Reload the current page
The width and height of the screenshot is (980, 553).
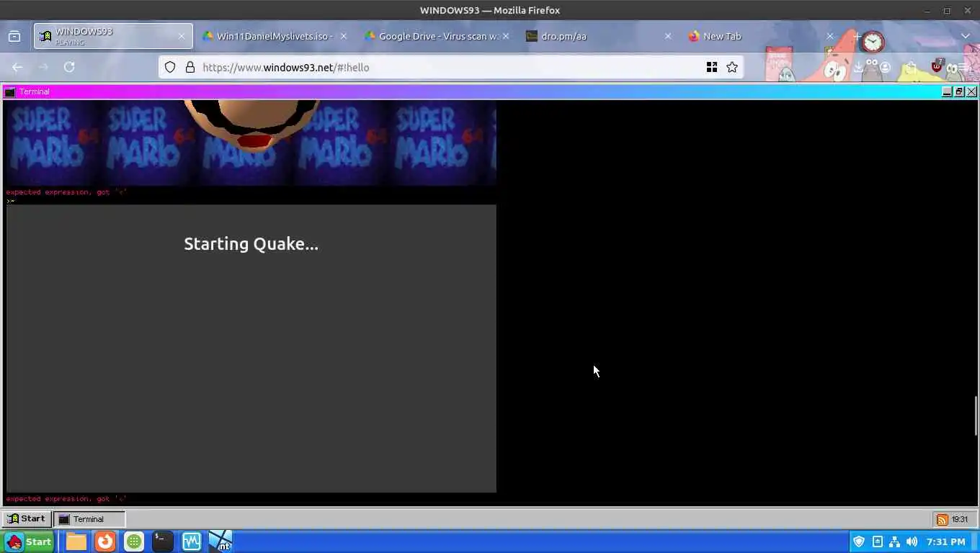pyautogui.click(x=69, y=67)
